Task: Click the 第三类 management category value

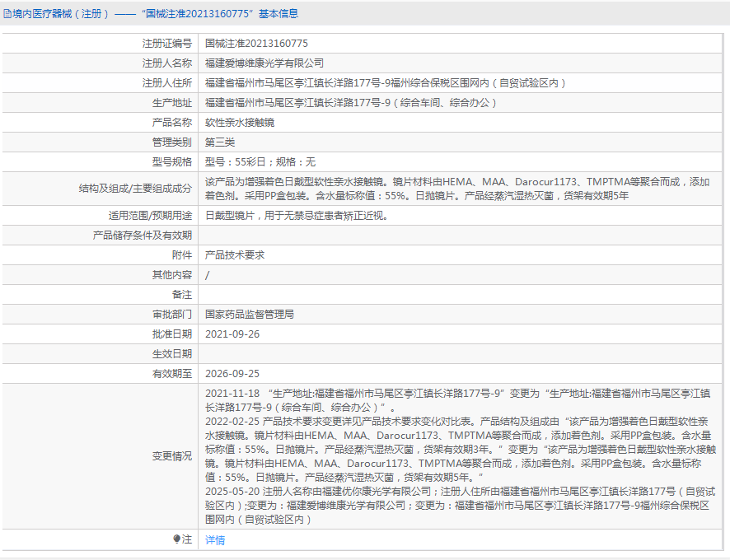Action: tap(220, 142)
